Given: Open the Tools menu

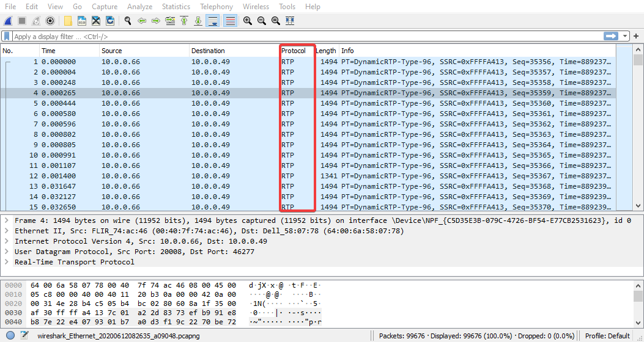Looking at the screenshot, I should 287,7.
